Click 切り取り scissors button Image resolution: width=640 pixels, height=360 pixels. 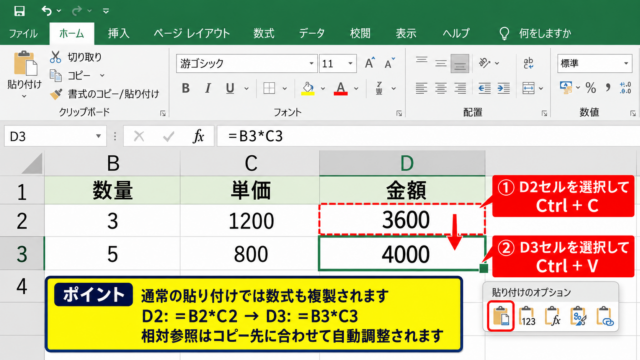coord(76,57)
